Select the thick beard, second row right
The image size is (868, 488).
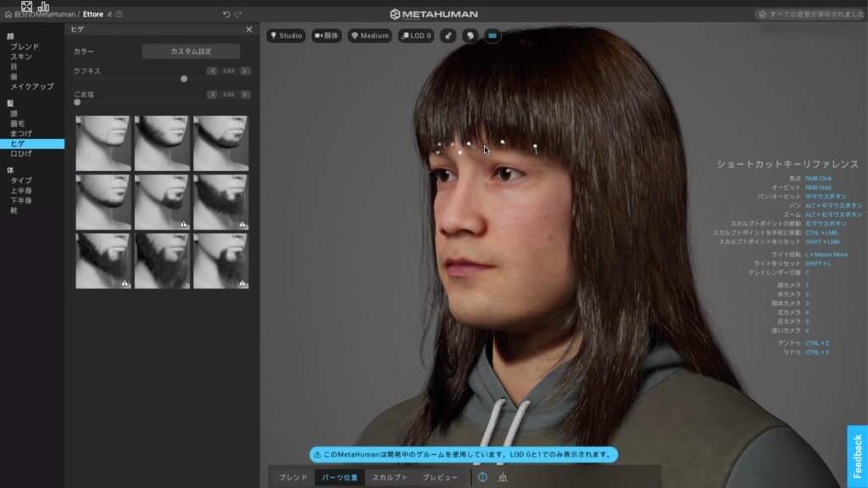click(221, 202)
